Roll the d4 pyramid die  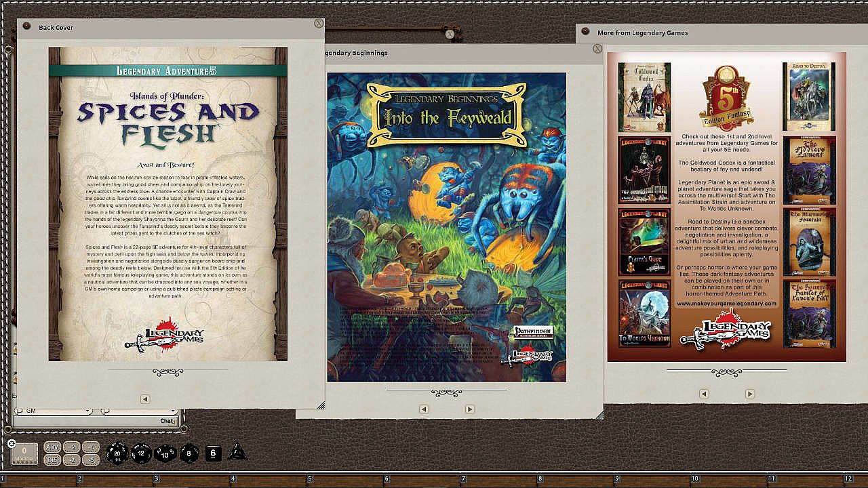237,453
